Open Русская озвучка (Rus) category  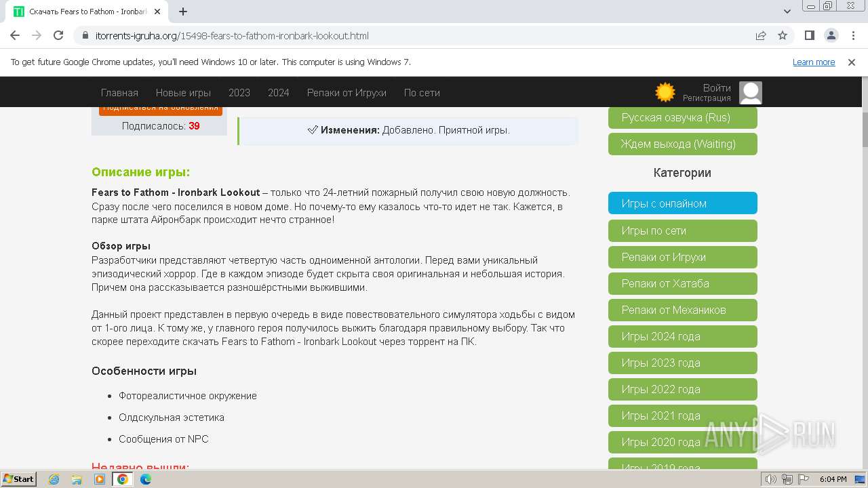[x=683, y=118]
